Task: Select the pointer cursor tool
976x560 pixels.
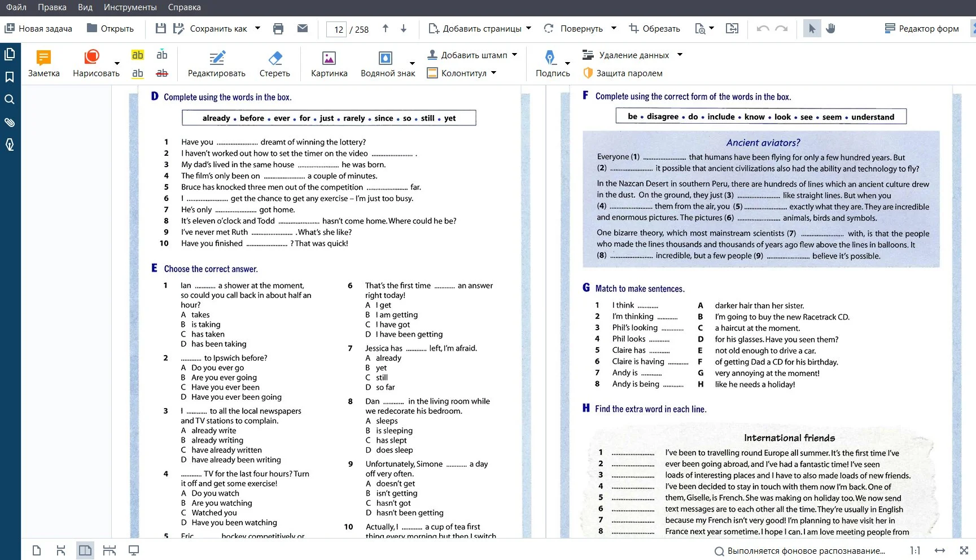Action: point(812,28)
